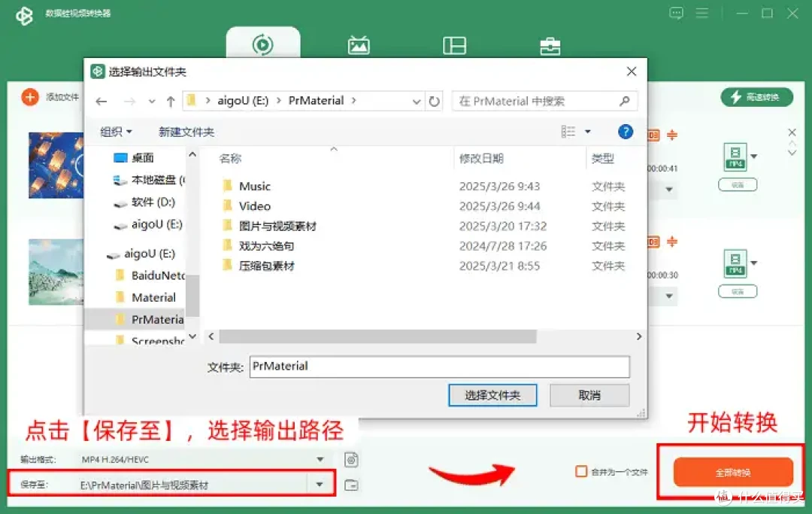Select the Music folder
Screen dimensions: 812x514
254,186
